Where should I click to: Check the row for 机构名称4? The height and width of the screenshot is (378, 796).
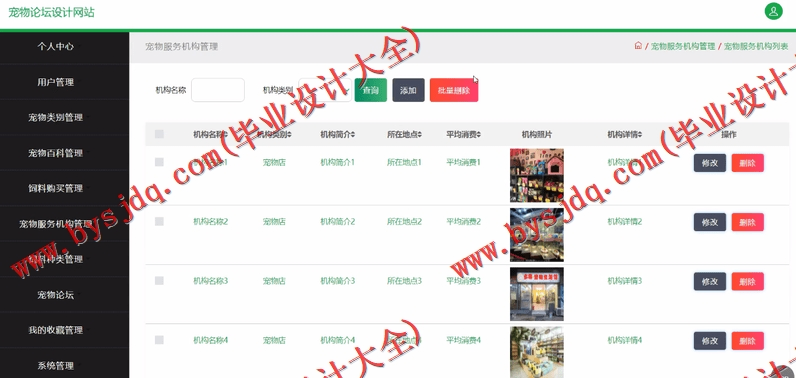(159, 340)
